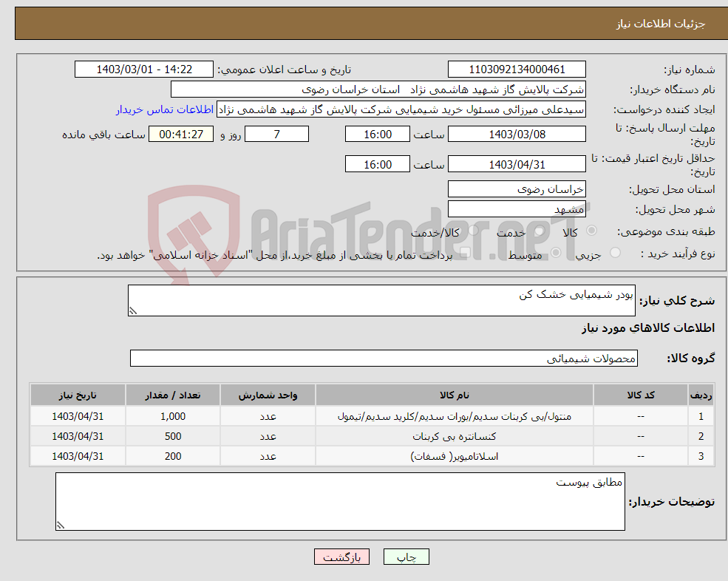Click the کد کالا column header
Image resolution: width=728 pixels, height=581 pixels.
point(641,395)
